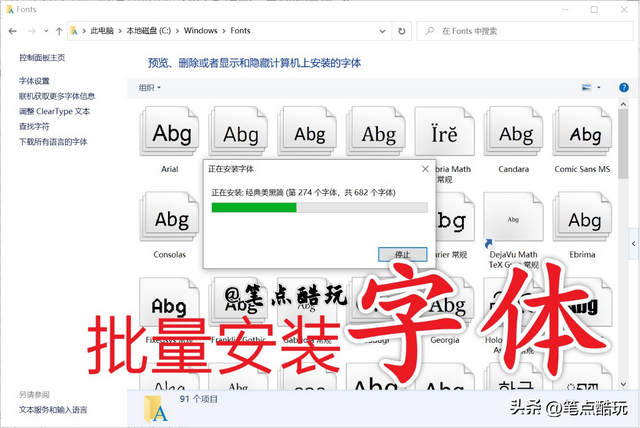Click 本地磁盘 (C:) breadcrumb segment
The width and height of the screenshot is (640, 428).
point(149,31)
